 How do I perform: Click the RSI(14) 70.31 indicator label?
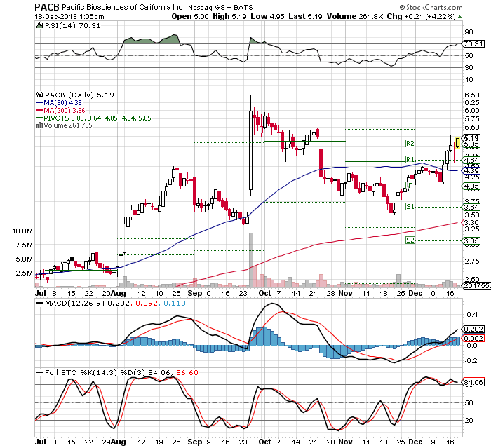tap(73, 26)
